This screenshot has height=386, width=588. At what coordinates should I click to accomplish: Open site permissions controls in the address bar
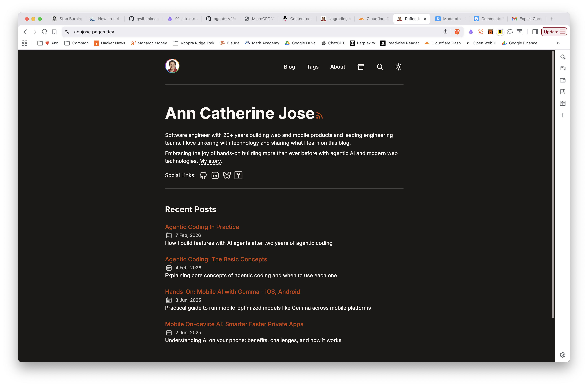(67, 32)
